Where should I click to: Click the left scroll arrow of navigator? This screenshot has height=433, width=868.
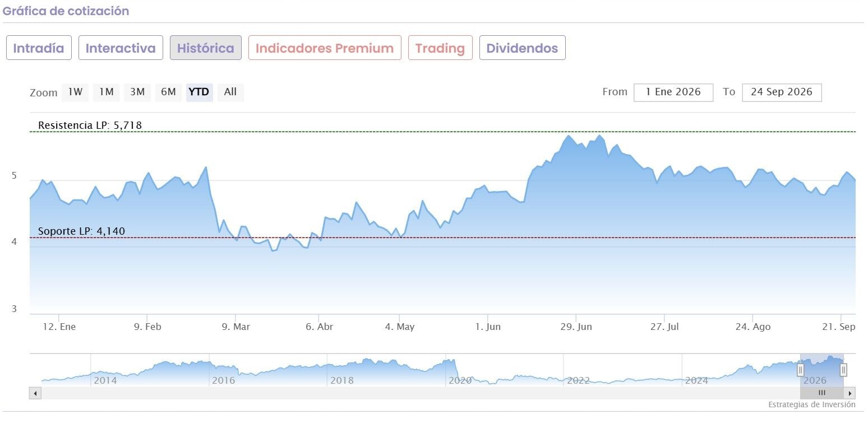(x=35, y=393)
